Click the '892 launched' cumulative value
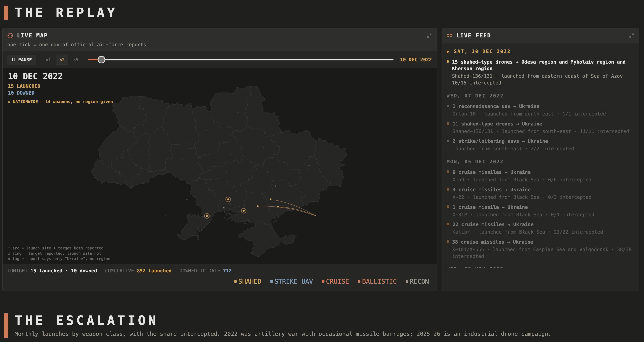644x342 pixels. [x=154, y=271]
